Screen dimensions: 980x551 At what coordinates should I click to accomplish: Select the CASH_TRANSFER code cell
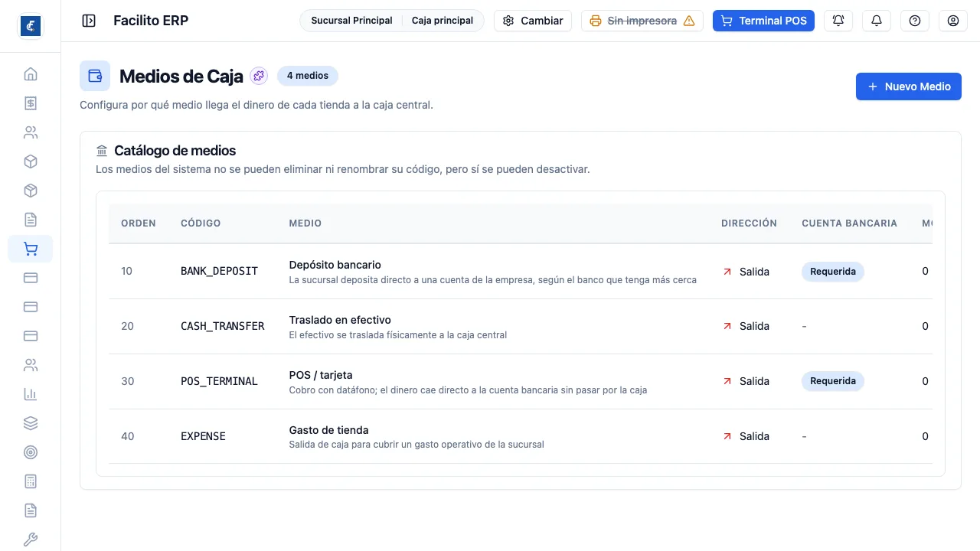(x=222, y=326)
